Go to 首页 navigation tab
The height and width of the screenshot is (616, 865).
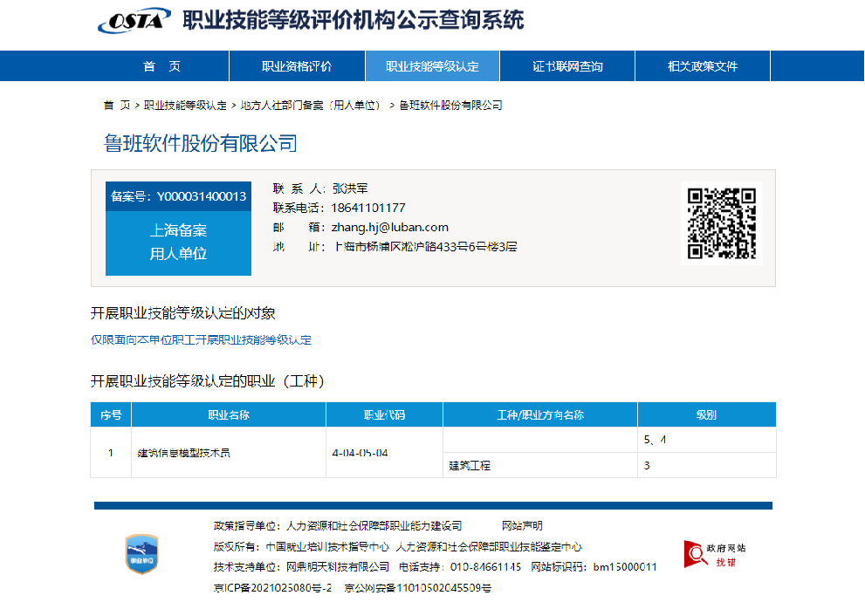click(x=161, y=66)
